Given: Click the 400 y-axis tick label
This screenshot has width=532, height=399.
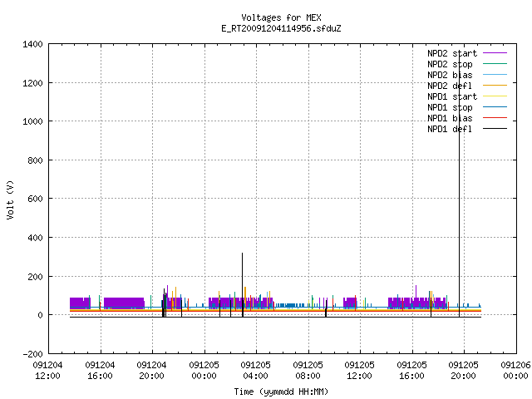Looking at the screenshot, I should 35,238.
